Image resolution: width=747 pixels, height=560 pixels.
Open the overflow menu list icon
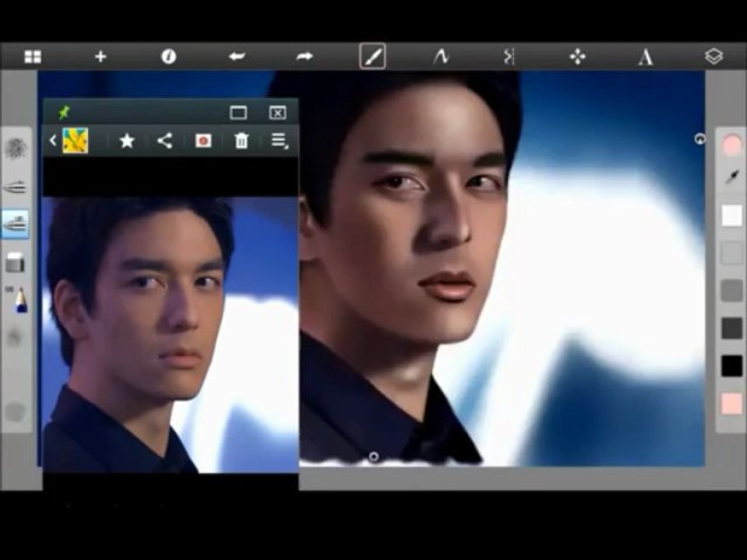(x=279, y=141)
